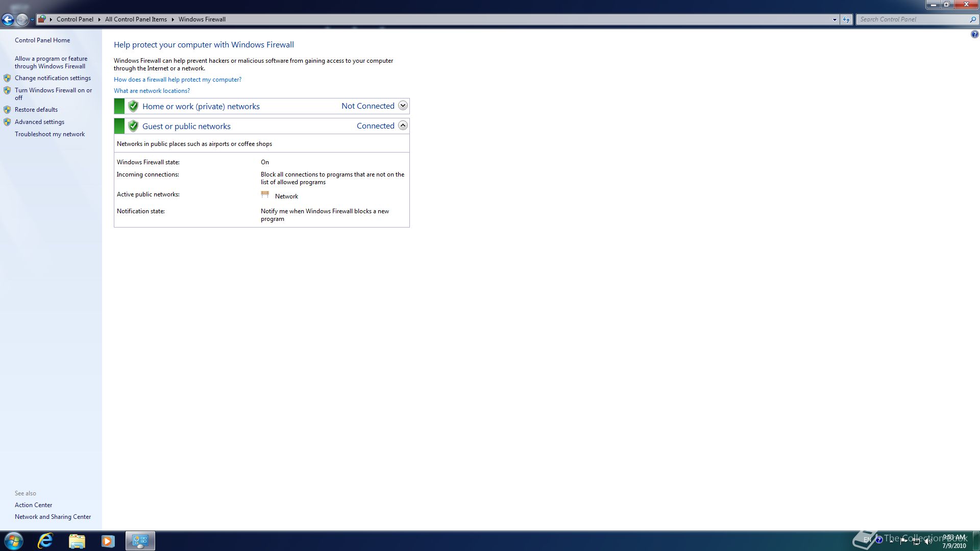Click Not Connected status text
The width and height of the screenshot is (980, 551).
click(368, 106)
